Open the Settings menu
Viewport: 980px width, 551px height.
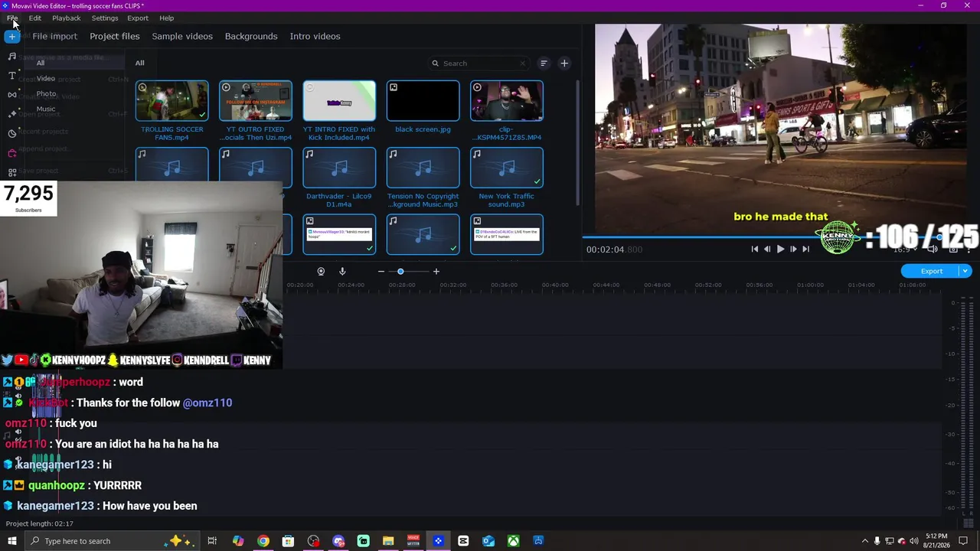point(105,18)
